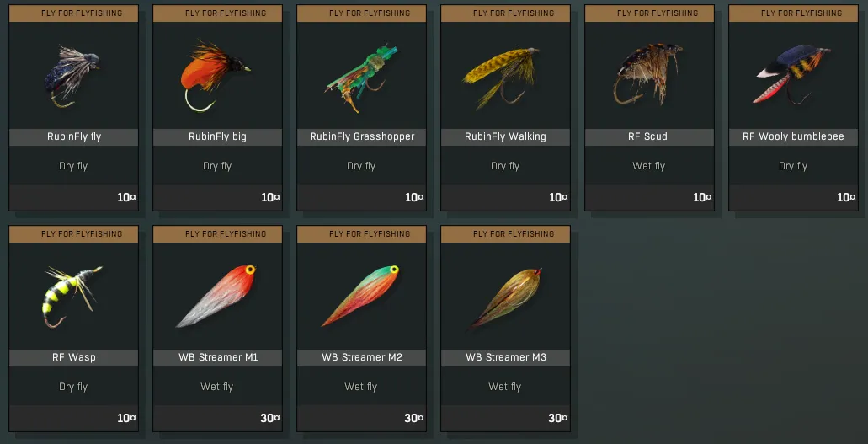Pick the yellow RubinFly Walking fly image
Viewport: 868px width, 444px height.
(501, 77)
